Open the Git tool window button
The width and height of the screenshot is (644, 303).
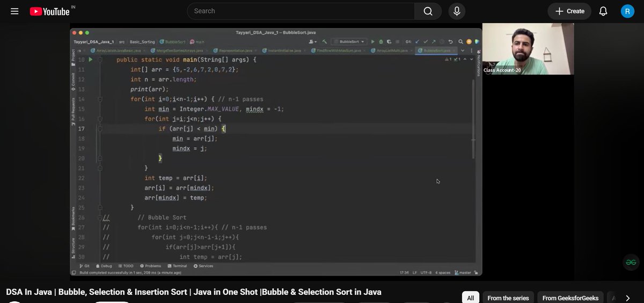[84, 266]
